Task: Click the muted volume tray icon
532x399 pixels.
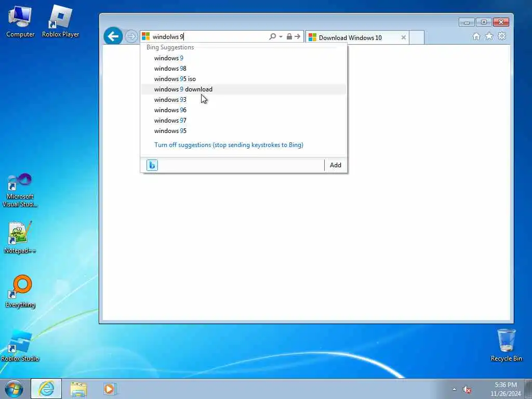Action: pyautogui.click(x=467, y=390)
